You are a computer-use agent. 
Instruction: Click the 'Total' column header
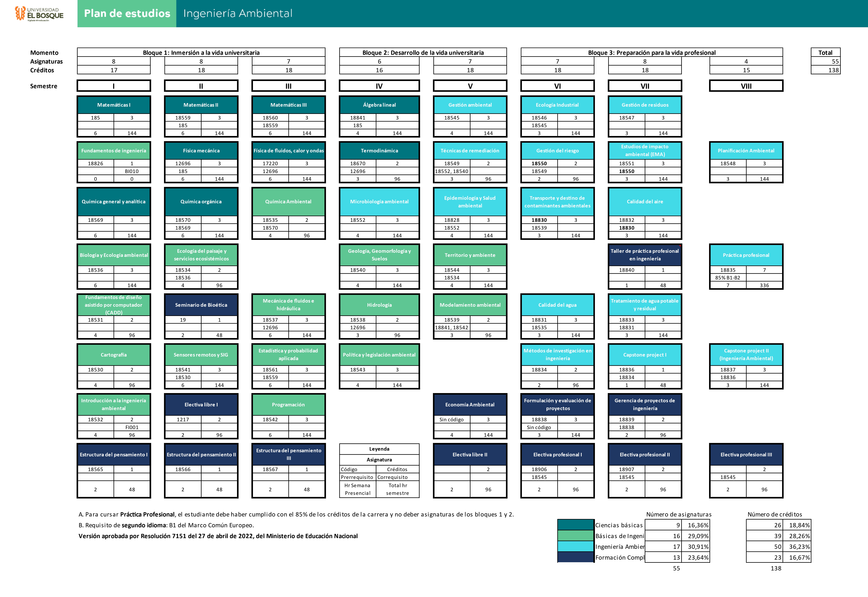pos(825,52)
